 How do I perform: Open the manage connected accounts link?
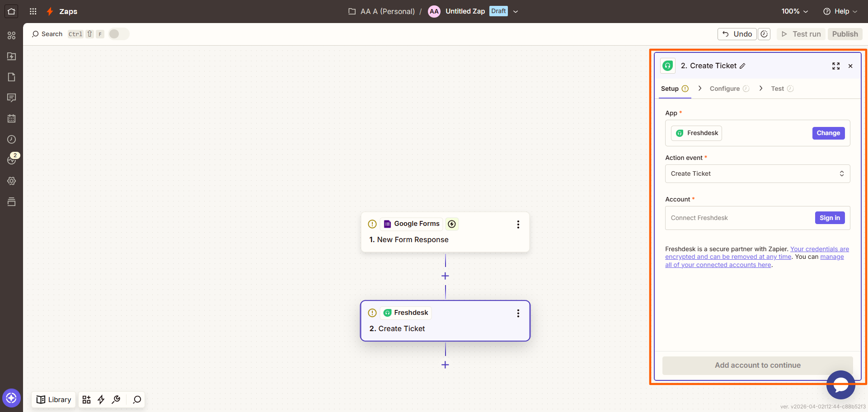718,265
